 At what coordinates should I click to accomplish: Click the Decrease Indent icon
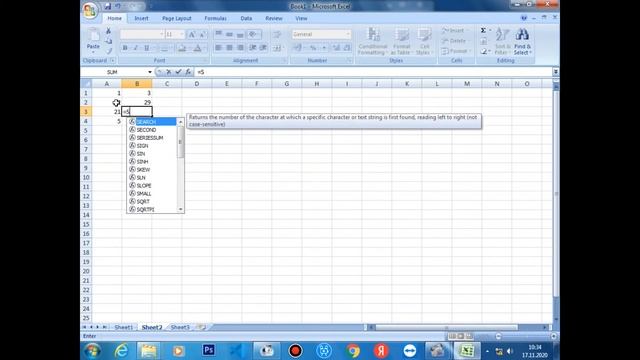point(253,48)
